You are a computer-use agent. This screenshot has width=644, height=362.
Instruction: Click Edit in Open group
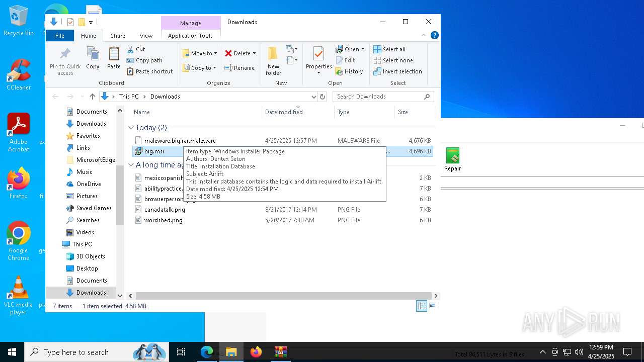[x=345, y=60]
